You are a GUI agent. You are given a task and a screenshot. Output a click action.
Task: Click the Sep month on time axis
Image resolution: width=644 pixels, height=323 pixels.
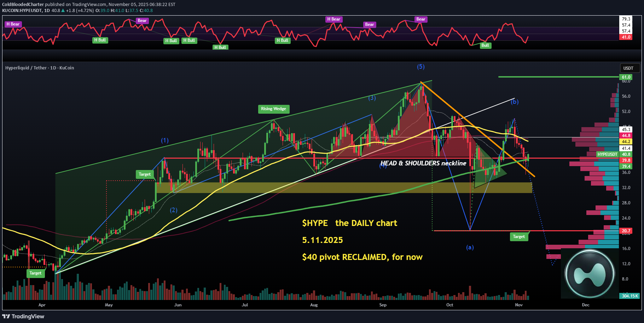point(383,305)
